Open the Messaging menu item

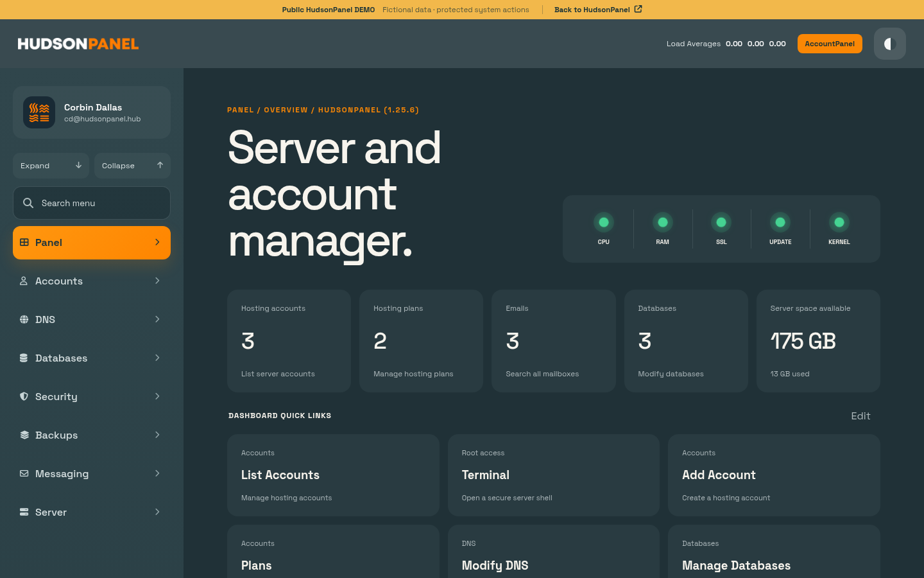coord(92,474)
